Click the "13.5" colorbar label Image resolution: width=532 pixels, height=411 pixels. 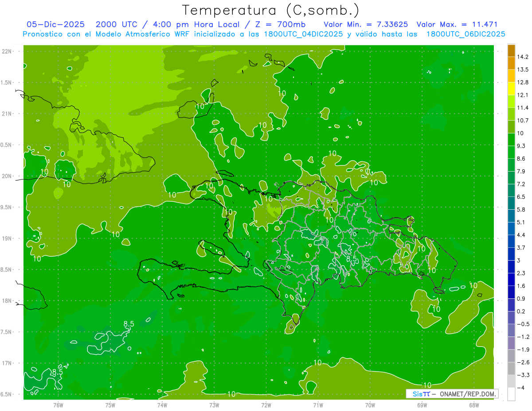coord(522,70)
